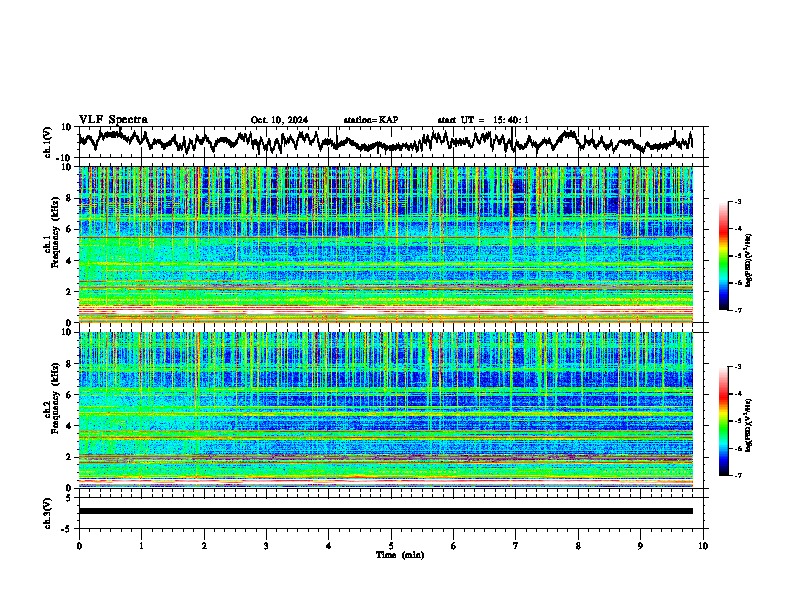Viewport: 792px width, 612px height.
Task: Click time axis tick label "1"
Action: (x=141, y=546)
